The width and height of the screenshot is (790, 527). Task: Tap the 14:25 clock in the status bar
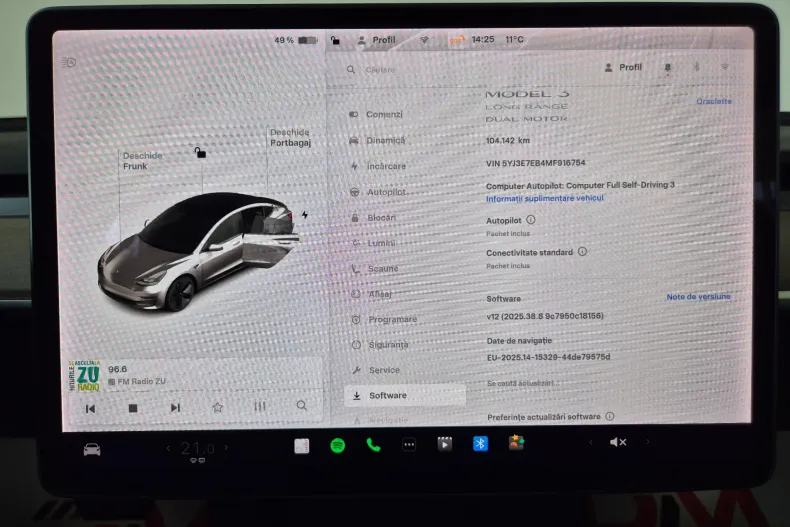(483, 39)
